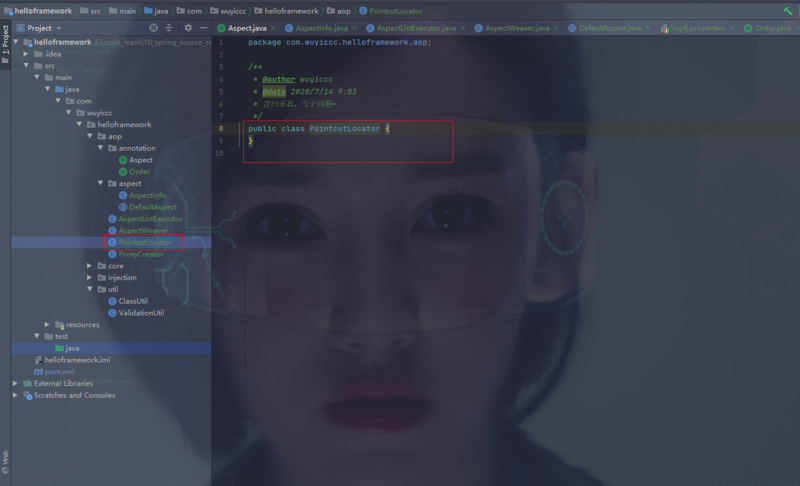Click the package declaration line in editor

pos(340,42)
